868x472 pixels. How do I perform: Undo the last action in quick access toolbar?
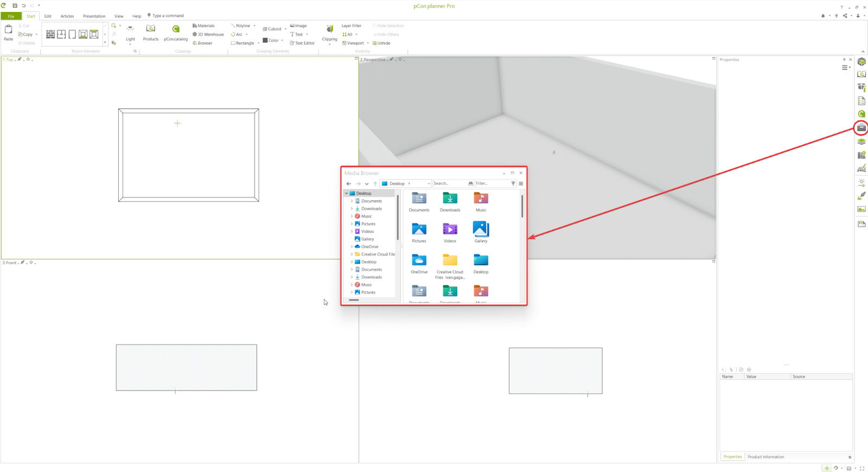tap(23, 5)
